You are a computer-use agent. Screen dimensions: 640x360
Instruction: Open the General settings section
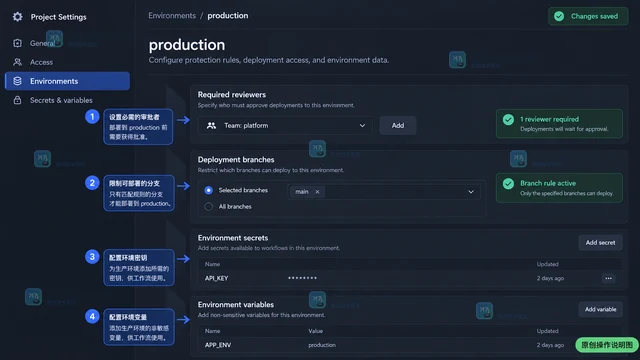[67, 43]
